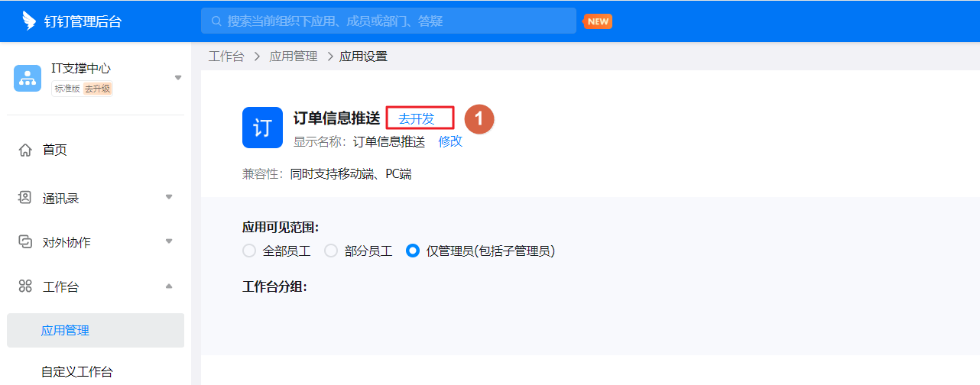Expand the 对外协作 menu arrow
Image resolution: width=980 pixels, height=385 pixels.
tap(169, 241)
